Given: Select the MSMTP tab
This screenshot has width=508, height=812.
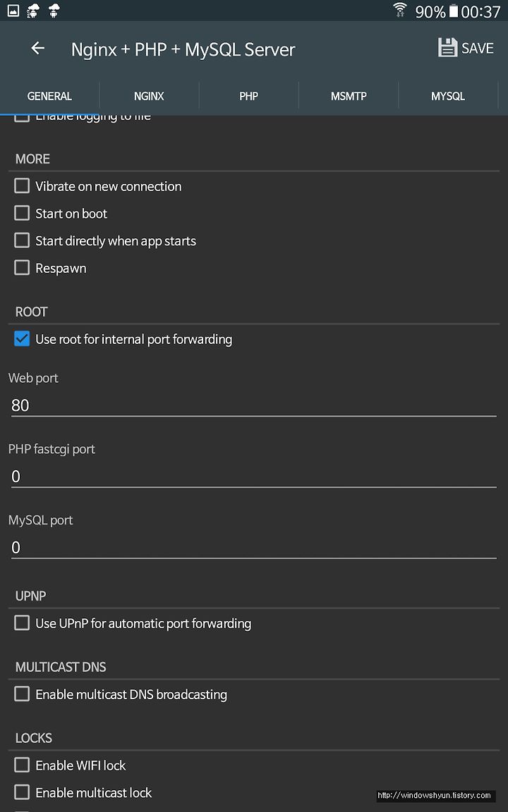Looking at the screenshot, I should (349, 97).
